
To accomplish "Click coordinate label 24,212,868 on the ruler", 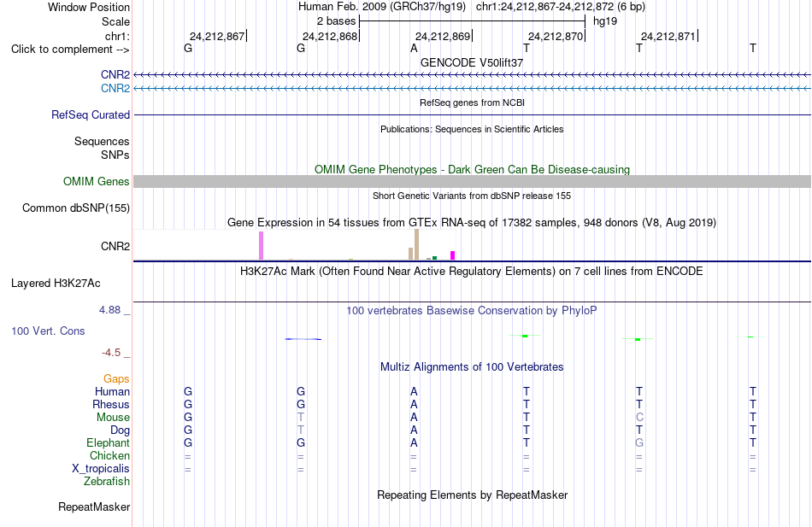I will [x=330, y=36].
